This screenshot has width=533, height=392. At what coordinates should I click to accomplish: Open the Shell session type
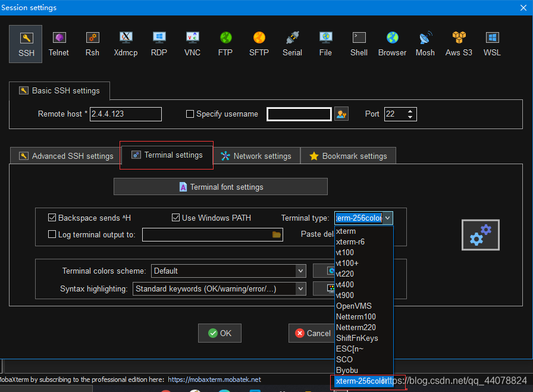[x=359, y=44]
